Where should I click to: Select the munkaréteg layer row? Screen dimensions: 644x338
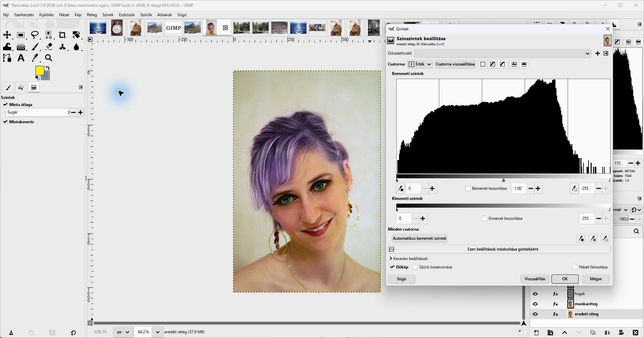point(586,304)
